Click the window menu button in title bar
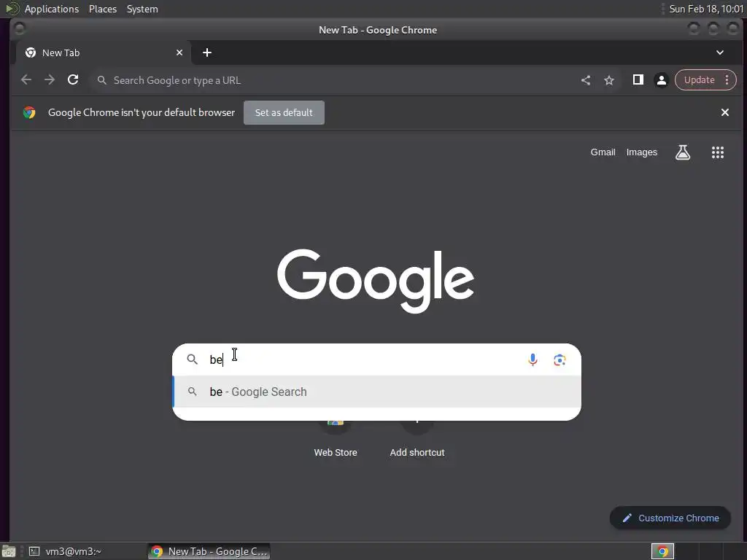Viewport: 747px width, 560px height. pos(19,29)
